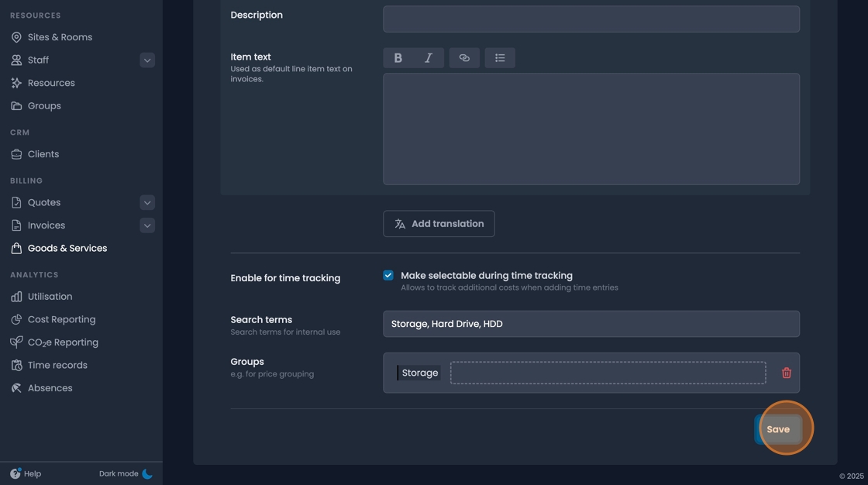Viewport: 868px width, 485px height.
Task: Open the Clients page
Action: pyautogui.click(x=43, y=153)
